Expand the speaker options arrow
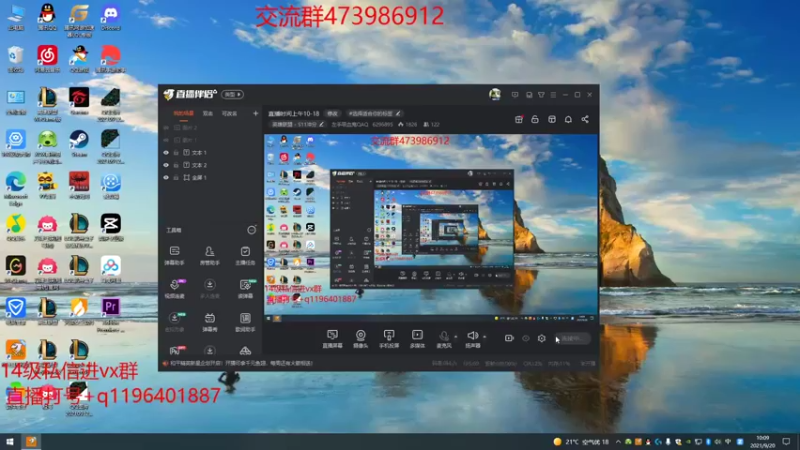The width and height of the screenshot is (800, 450). point(484,337)
